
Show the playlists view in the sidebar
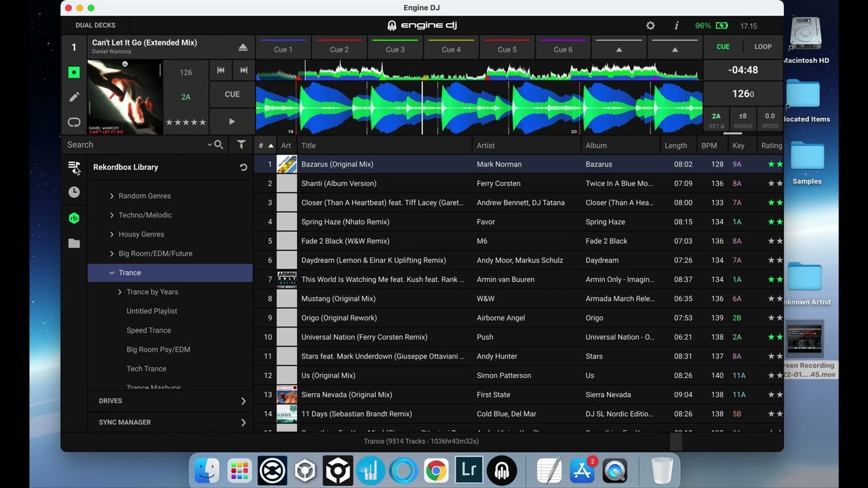tap(74, 167)
